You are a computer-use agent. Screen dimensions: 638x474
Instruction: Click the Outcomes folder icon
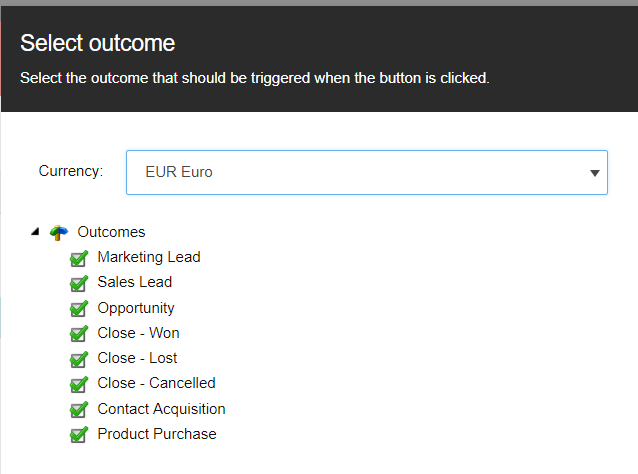coord(59,233)
